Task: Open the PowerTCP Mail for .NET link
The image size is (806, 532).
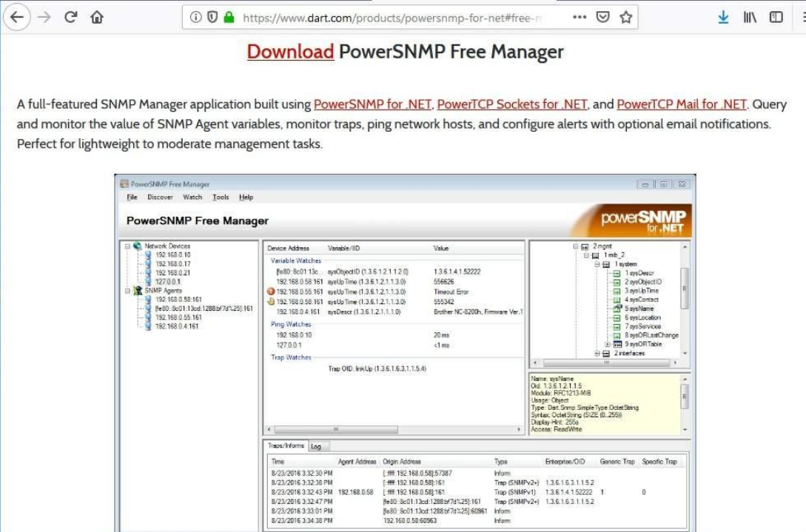Action: [682, 104]
